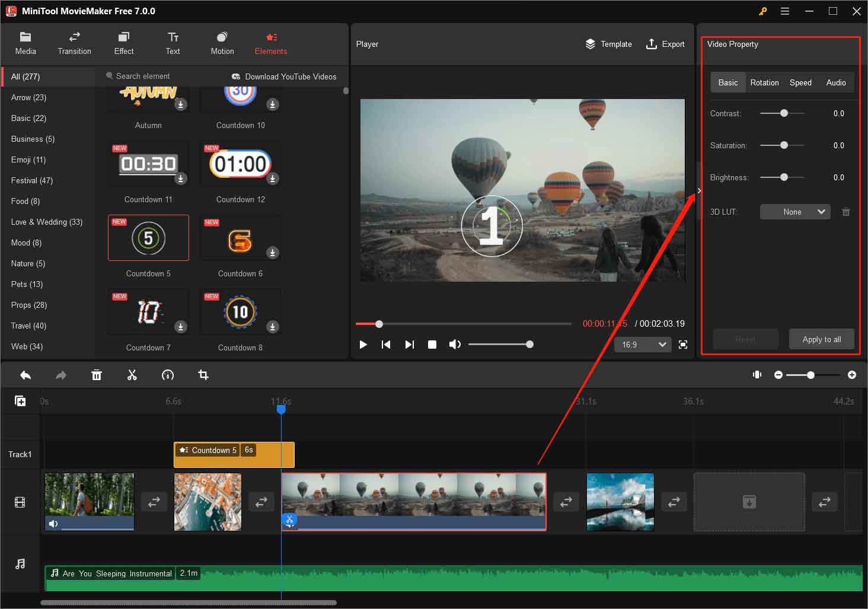The image size is (868, 609).
Task: Download the Countdown 11 element
Action: (x=181, y=178)
